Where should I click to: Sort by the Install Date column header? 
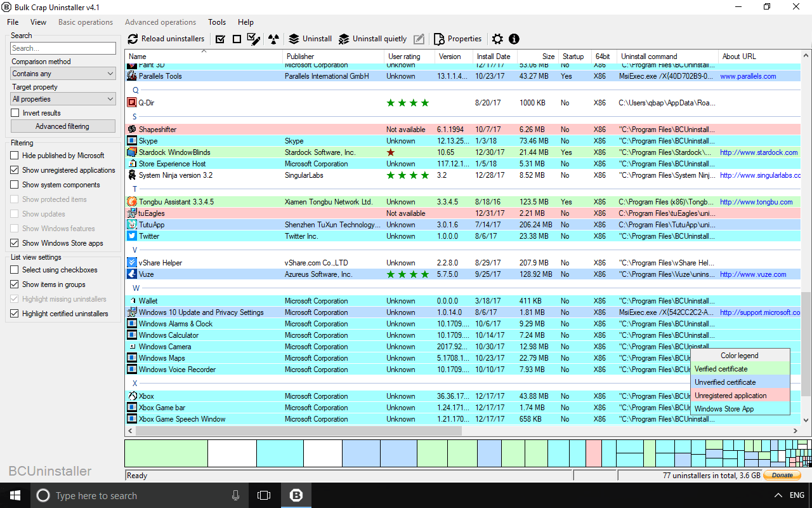tap(495, 57)
